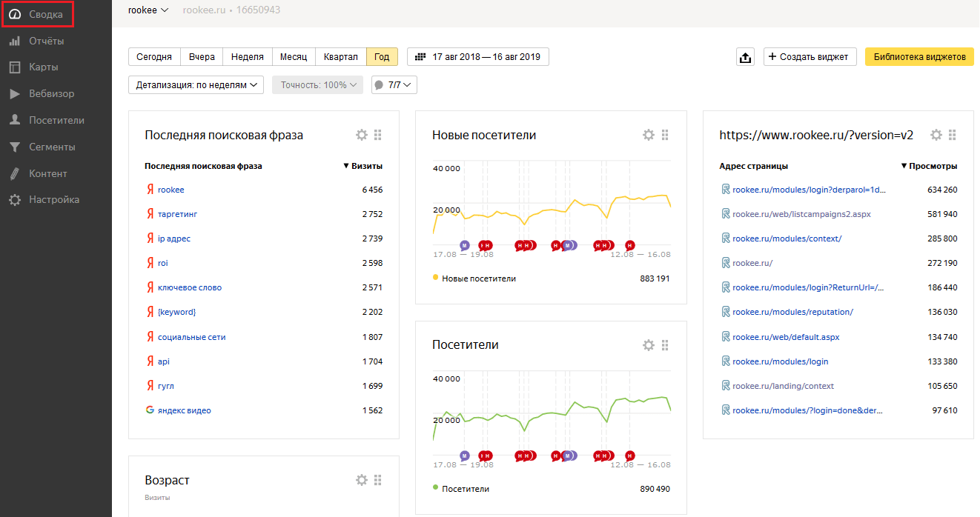Open the Точность: 100% dropdown
The height and width of the screenshot is (517, 980).
pos(318,85)
